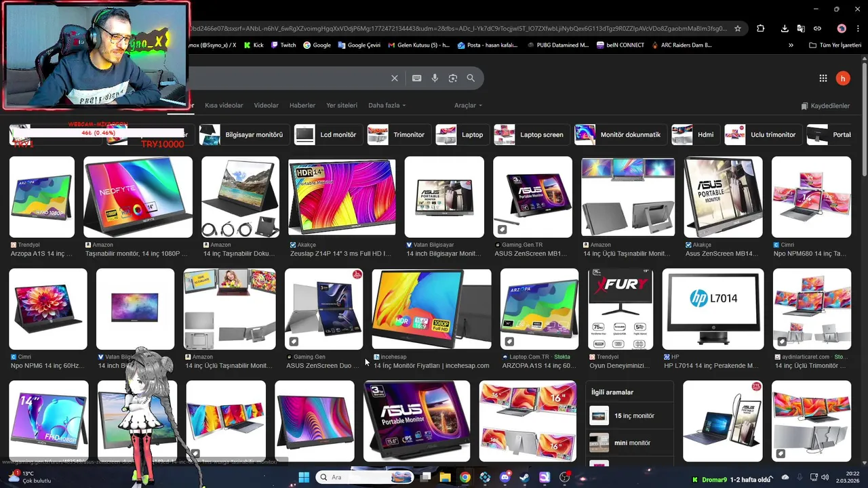Screen dimensions: 868x488
Task: Filter by Lcd monitör chip
Action: (x=327, y=134)
